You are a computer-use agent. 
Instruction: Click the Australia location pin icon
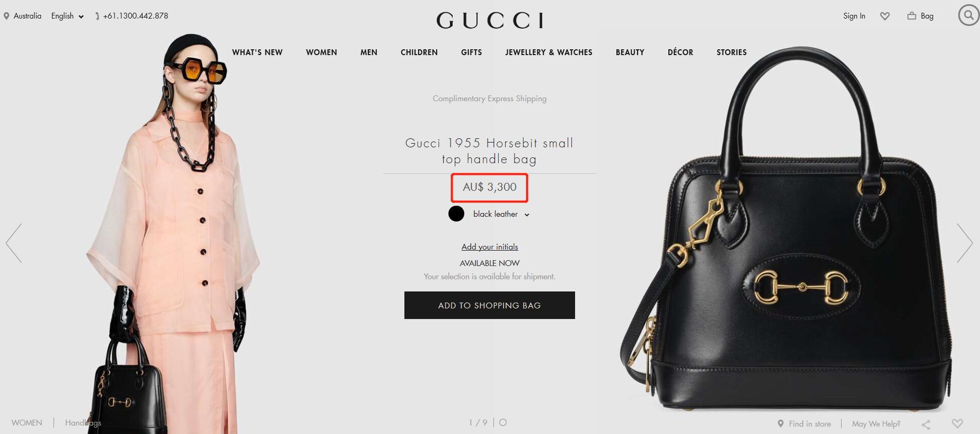(6, 16)
